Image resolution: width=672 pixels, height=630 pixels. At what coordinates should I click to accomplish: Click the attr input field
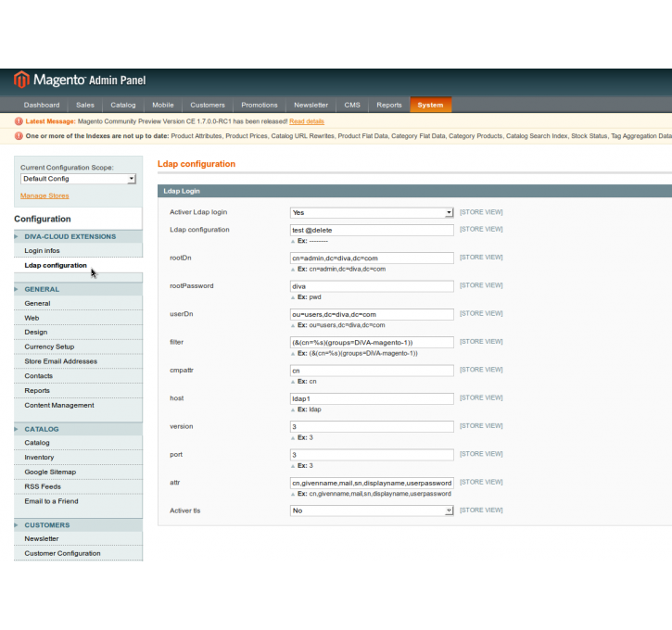click(372, 483)
